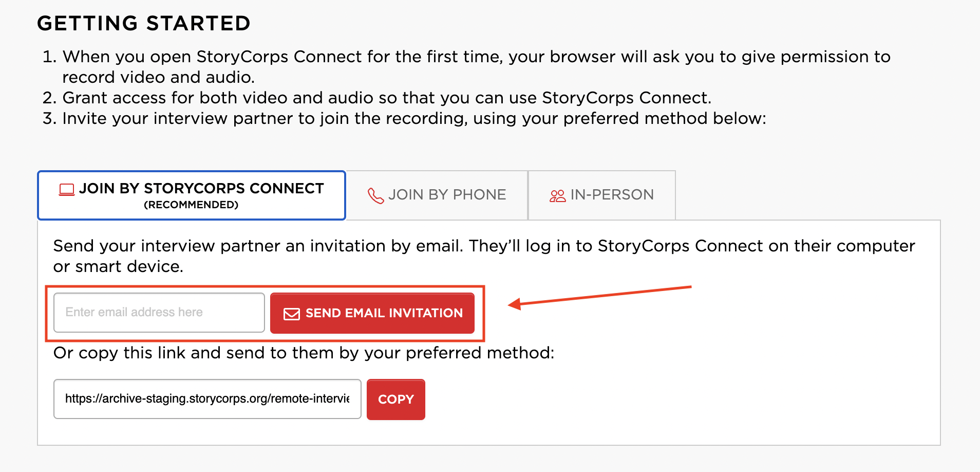The image size is (980, 472).
Task: Click the two-people icon for In-Person
Action: click(557, 195)
